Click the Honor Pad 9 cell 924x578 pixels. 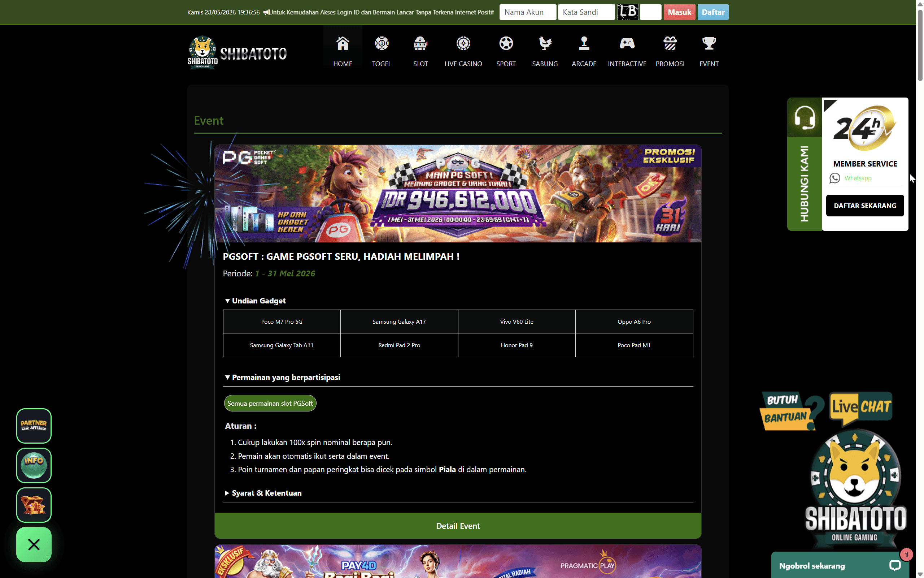point(517,345)
